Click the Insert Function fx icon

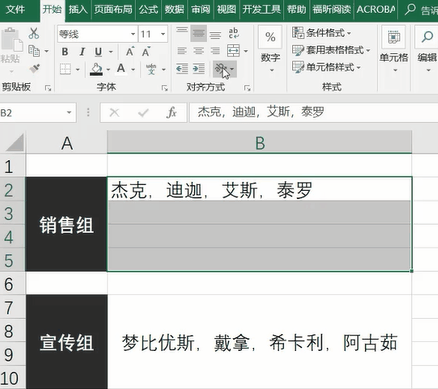pos(171,113)
